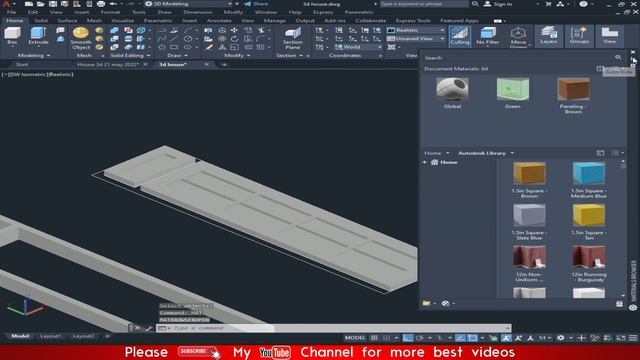Expand the Modeling panel title
The height and width of the screenshot is (360, 640).
[x=33, y=55]
